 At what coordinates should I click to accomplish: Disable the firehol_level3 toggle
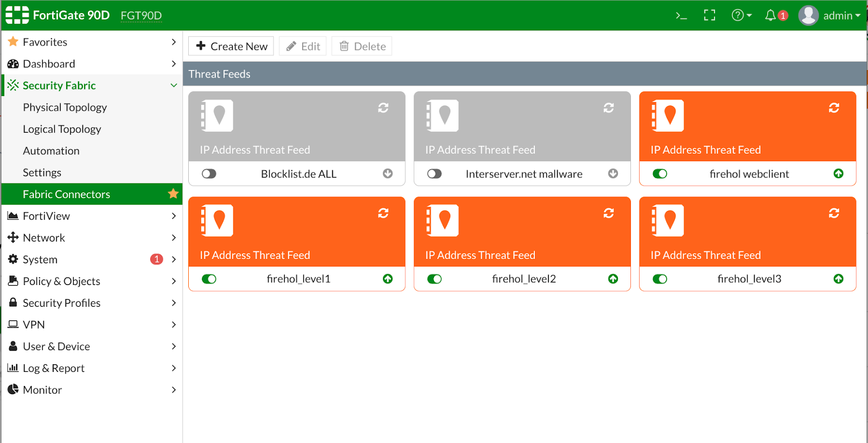(660, 279)
